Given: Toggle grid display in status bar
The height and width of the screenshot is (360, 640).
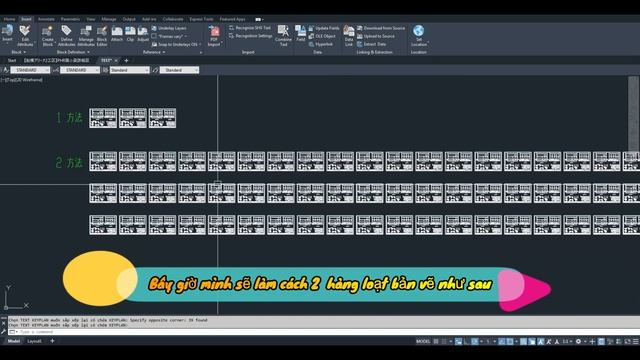Looking at the screenshot, I should coord(436,341).
